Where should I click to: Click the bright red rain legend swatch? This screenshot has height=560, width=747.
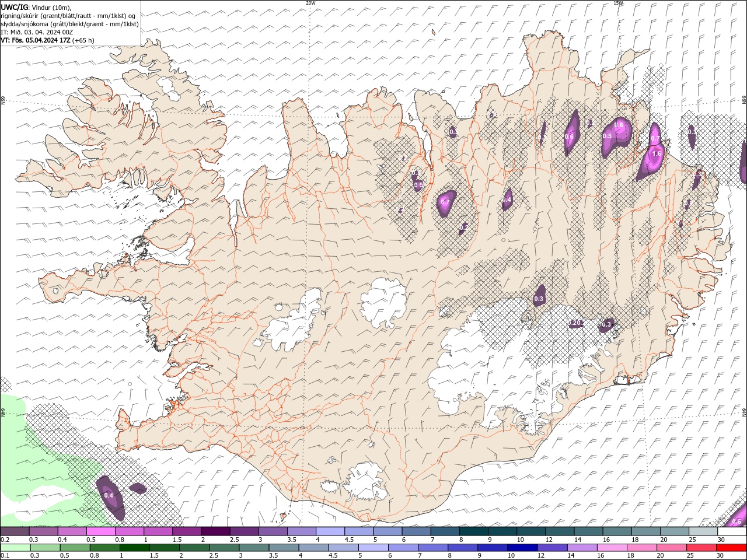click(731, 548)
